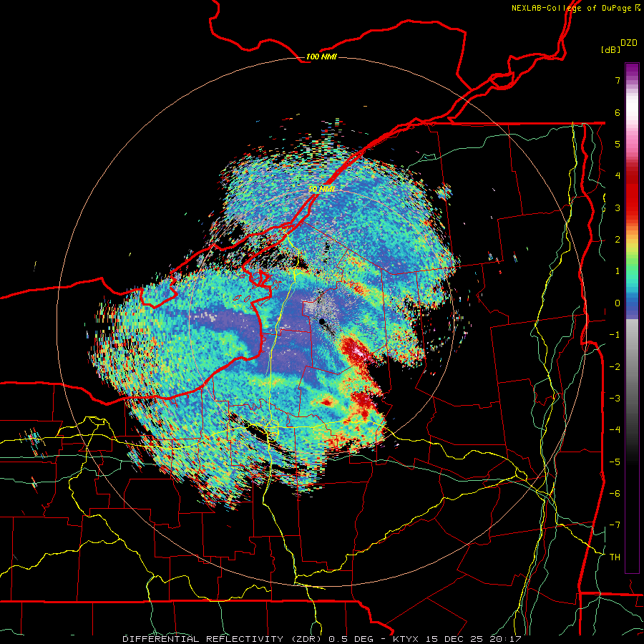Click the -1 value on the colorbar
Viewport: 644px width, 644px height.
615,335
